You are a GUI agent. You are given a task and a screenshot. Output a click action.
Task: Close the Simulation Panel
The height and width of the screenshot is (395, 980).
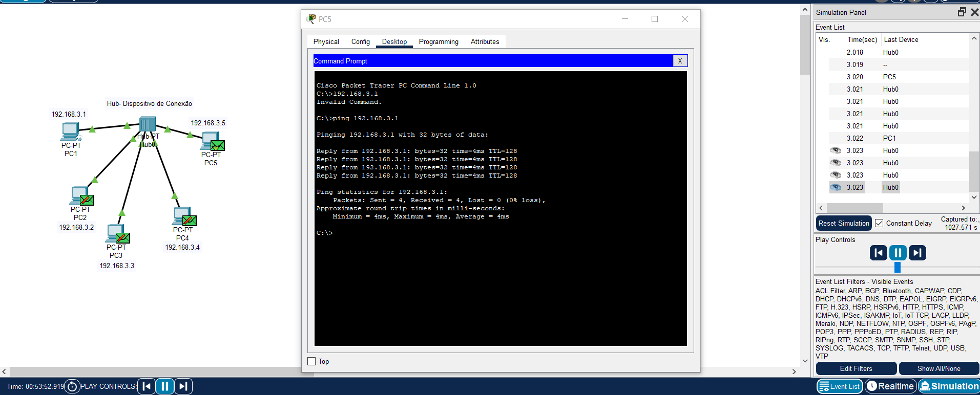[x=974, y=12]
